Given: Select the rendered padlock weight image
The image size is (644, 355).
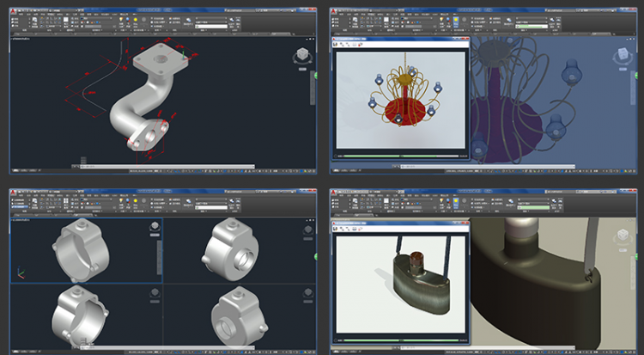Looking at the screenshot, I should click(x=401, y=285).
